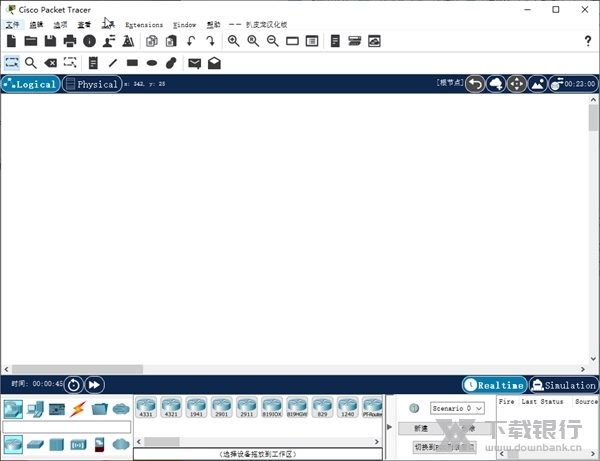This screenshot has width=600, height=461.
Task: Open the Window menu
Action: point(185,24)
